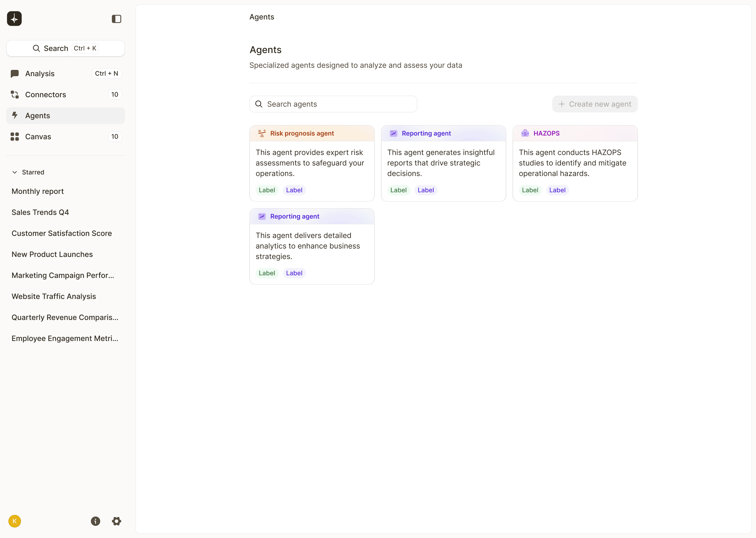The image size is (756, 538).
Task: Click the Risk prognosis agent scale icon
Action: (261, 133)
